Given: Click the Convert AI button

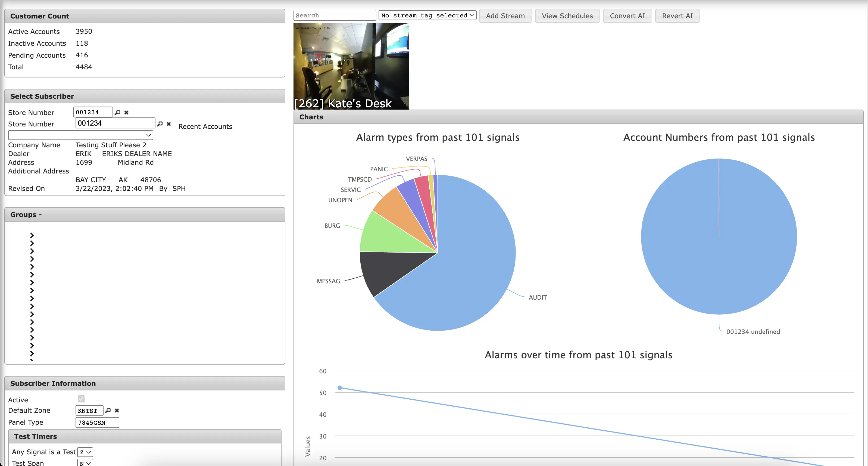Looking at the screenshot, I should [x=627, y=15].
